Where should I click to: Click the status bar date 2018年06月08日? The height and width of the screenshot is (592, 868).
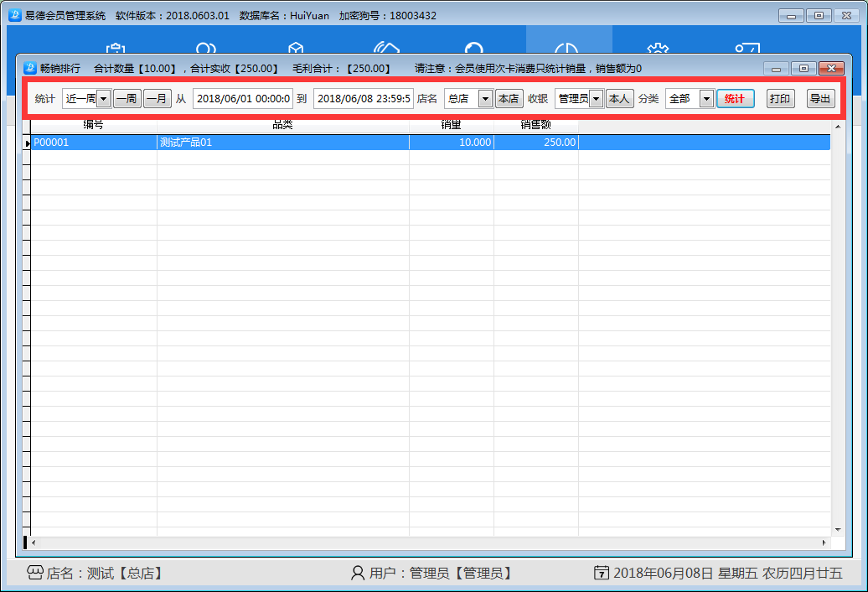point(664,574)
